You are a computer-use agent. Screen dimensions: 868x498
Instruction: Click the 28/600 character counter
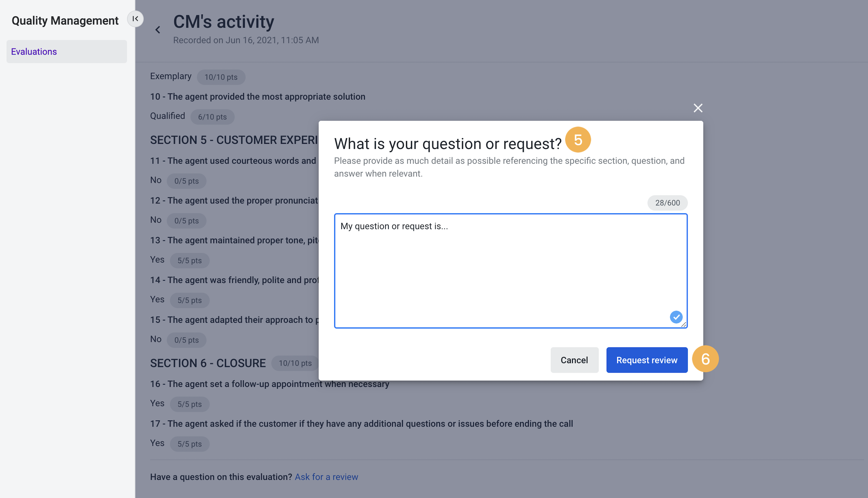[667, 203]
